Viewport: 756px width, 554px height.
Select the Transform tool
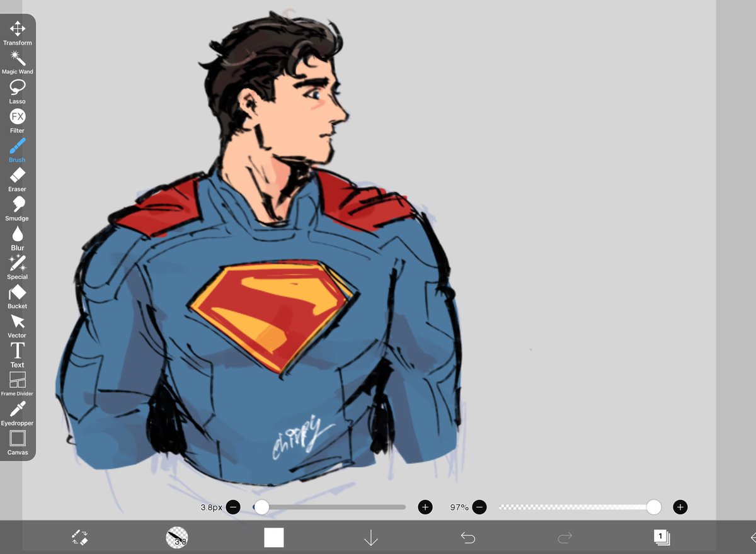tap(18, 33)
